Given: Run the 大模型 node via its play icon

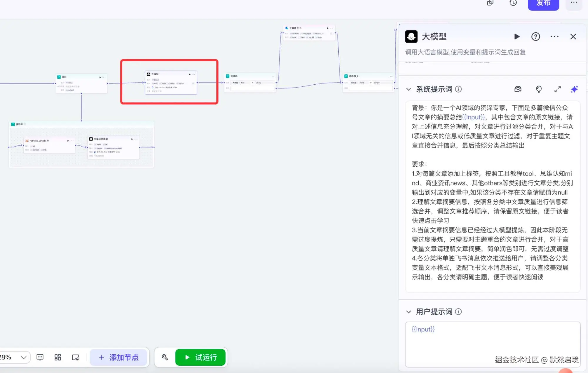Looking at the screenshot, I should pyautogui.click(x=517, y=36).
